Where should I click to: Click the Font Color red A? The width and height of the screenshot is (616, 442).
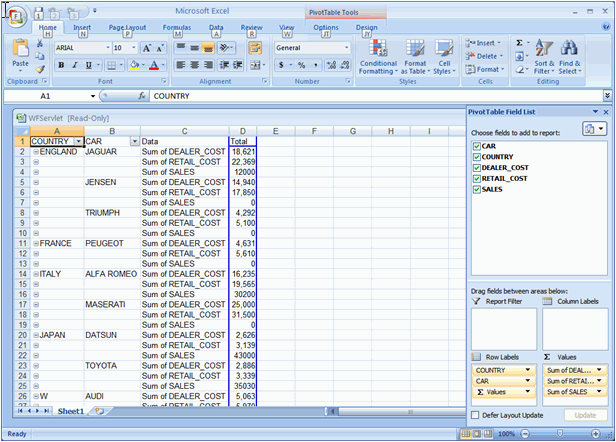pyautogui.click(x=154, y=65)
